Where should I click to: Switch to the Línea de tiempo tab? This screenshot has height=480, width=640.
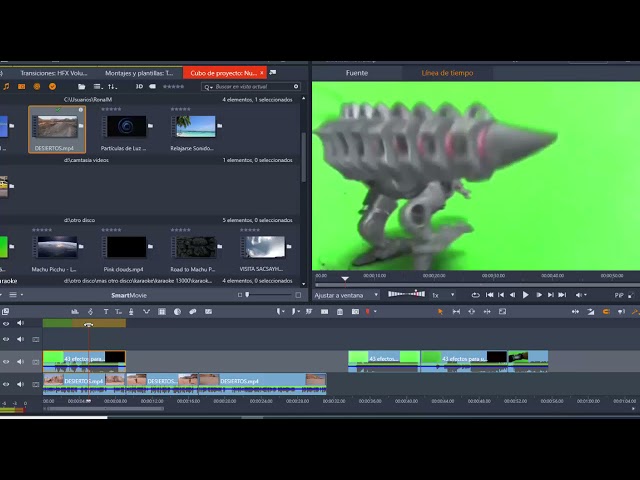[447, 73]
